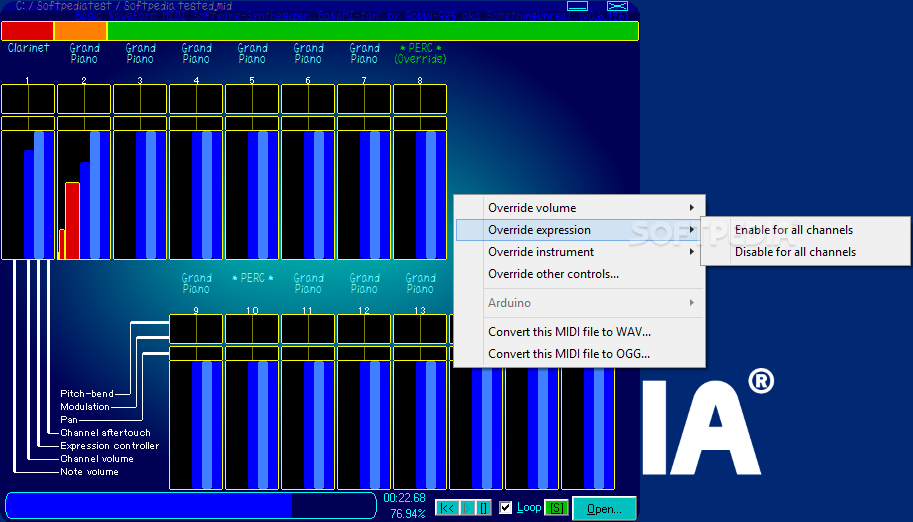Click the play arrow button
The width and height of the screenshot is (913, 522).
click(x=468, y=507)
